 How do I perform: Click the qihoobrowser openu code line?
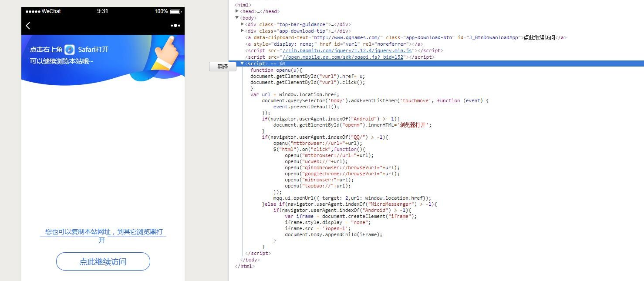pos(342,167)
